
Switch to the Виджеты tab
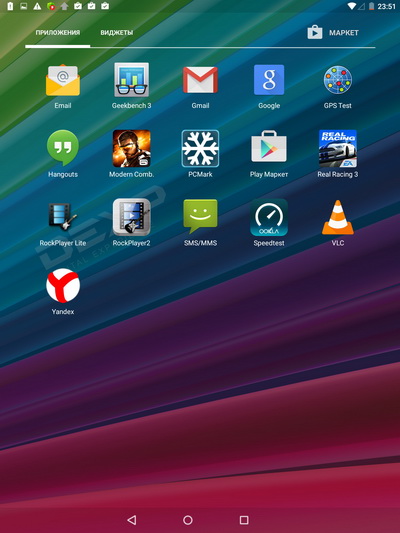click(117, 33)
